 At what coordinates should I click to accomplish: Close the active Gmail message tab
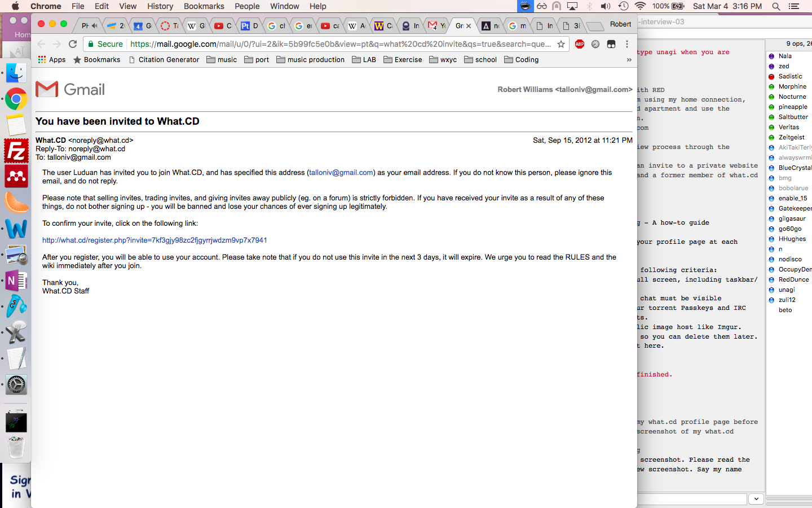(x=469, y=26)
